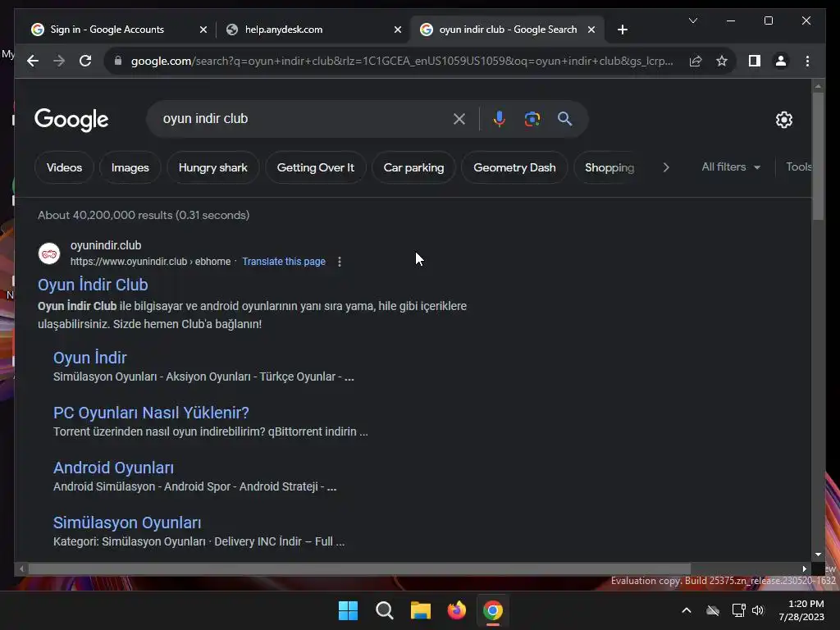Share this page icon in address bar
This screenshot has width=840, height=630.
point(696,61)
